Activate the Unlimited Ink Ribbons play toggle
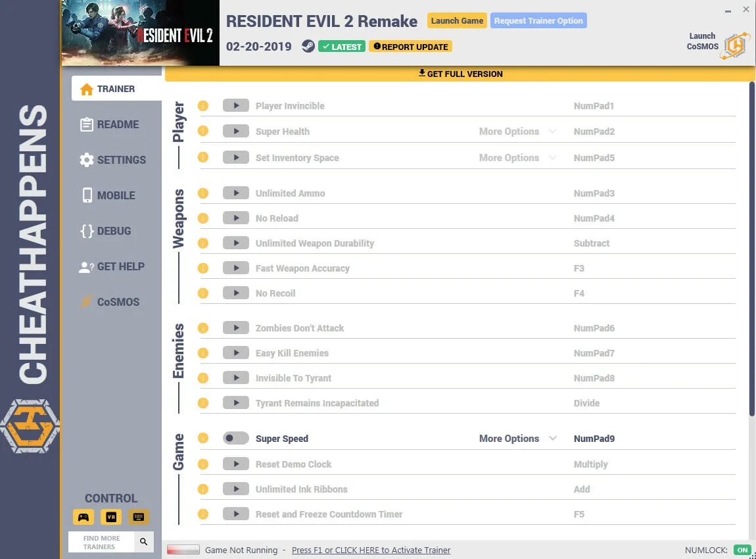The width and height of the screenshot is (756, 559). tap(236, 489)
